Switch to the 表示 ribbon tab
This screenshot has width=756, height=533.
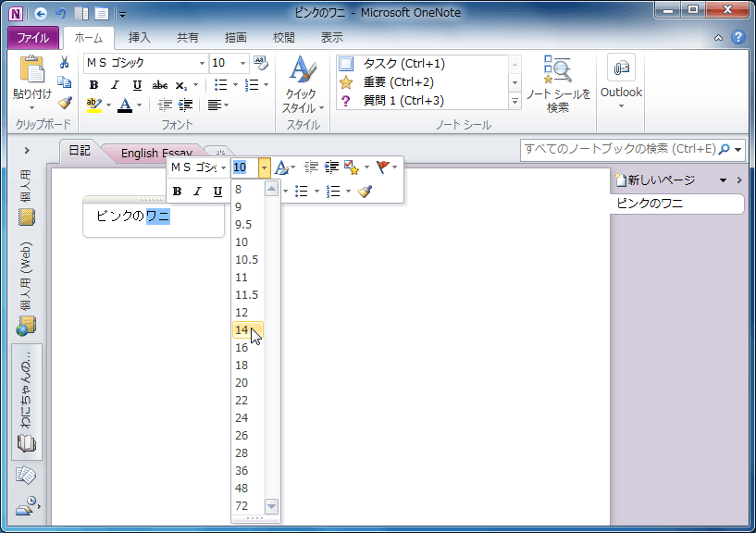point(331,38)
